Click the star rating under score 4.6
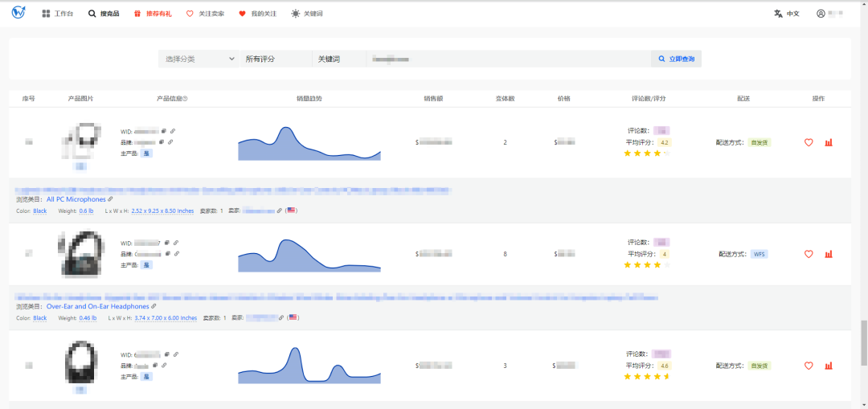The height and width of the screenshot is (409, 868). click(646, 376)
